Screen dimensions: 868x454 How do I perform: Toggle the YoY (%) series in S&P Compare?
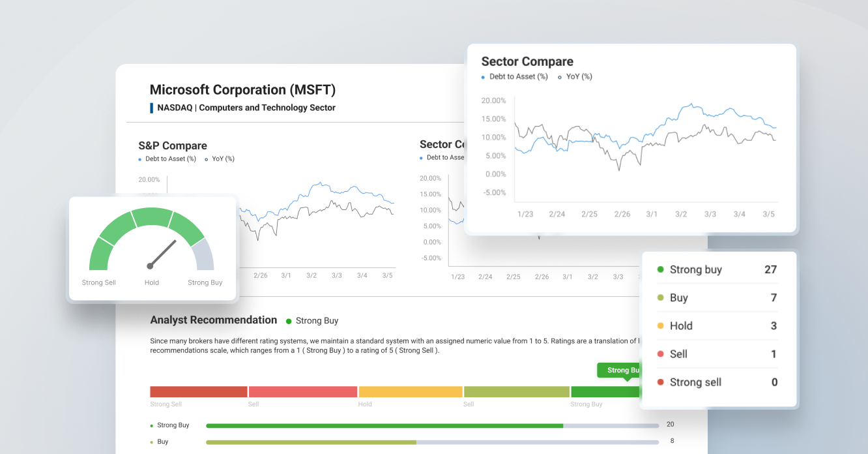[207, 159]
